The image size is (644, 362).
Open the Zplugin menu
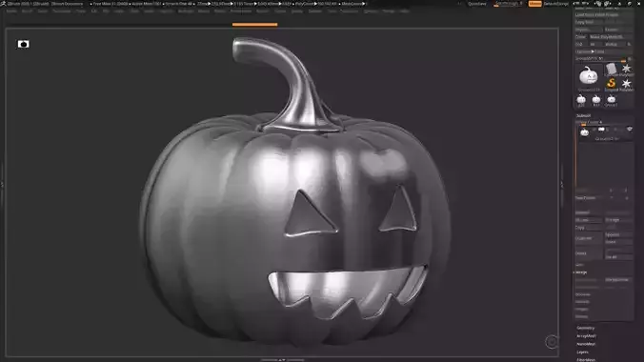371,11
